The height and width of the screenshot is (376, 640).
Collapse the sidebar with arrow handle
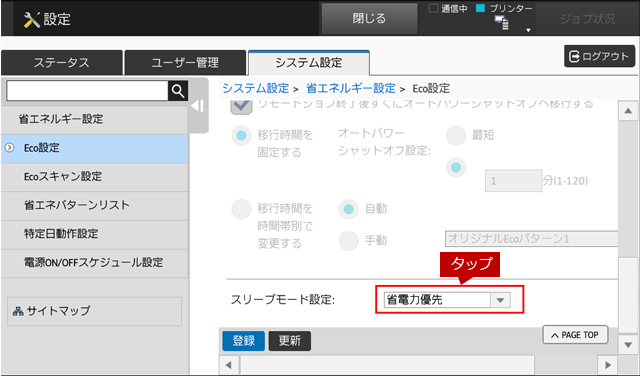tap(198, 106)
